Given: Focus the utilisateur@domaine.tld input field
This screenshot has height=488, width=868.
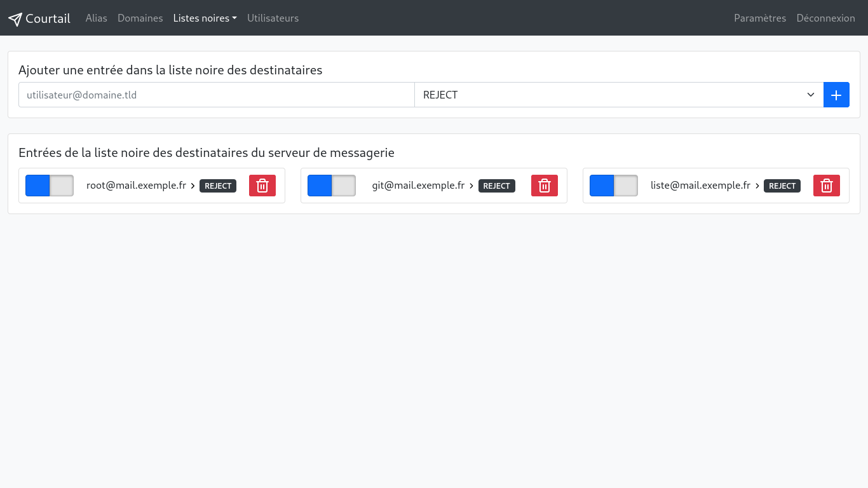Looking at the screenshot, I should tap(217, 95).
